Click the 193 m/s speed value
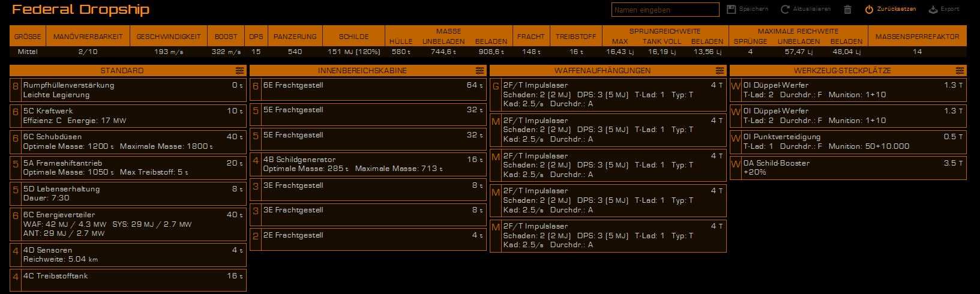 point(169,52)
